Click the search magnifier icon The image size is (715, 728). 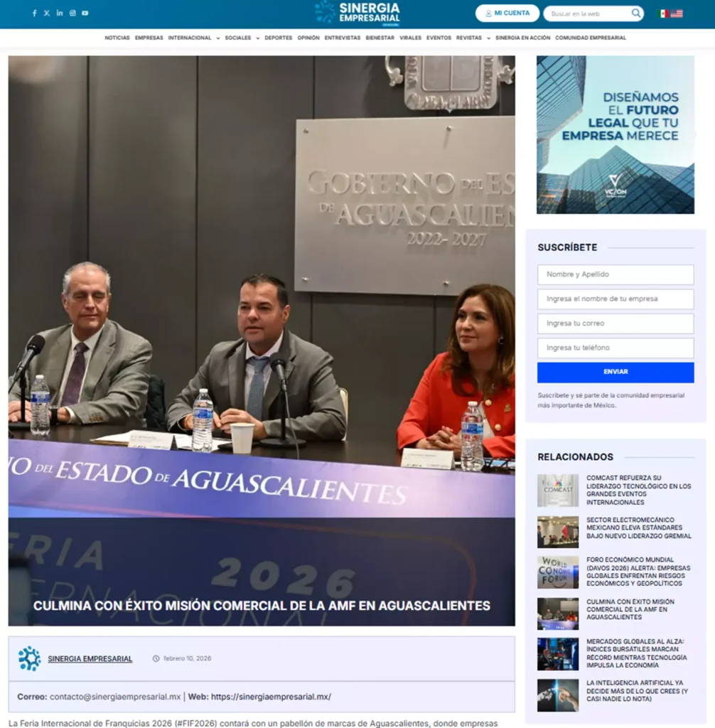pos(635,14)
